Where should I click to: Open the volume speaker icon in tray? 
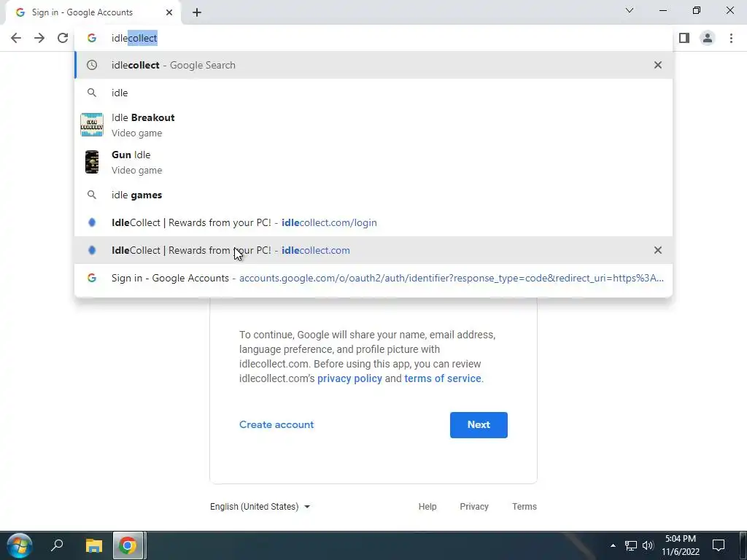[x=648, y=545]
